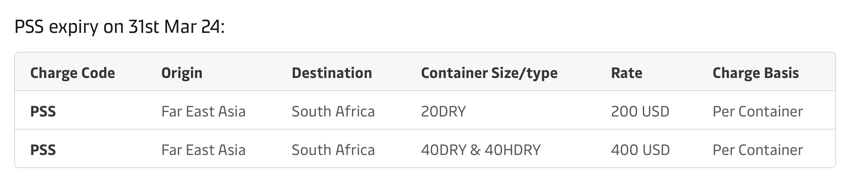868x186 pixels.
Task: Click South Africa in the 40DRY row
Action: pyautogui.click(x=333, y=150)
